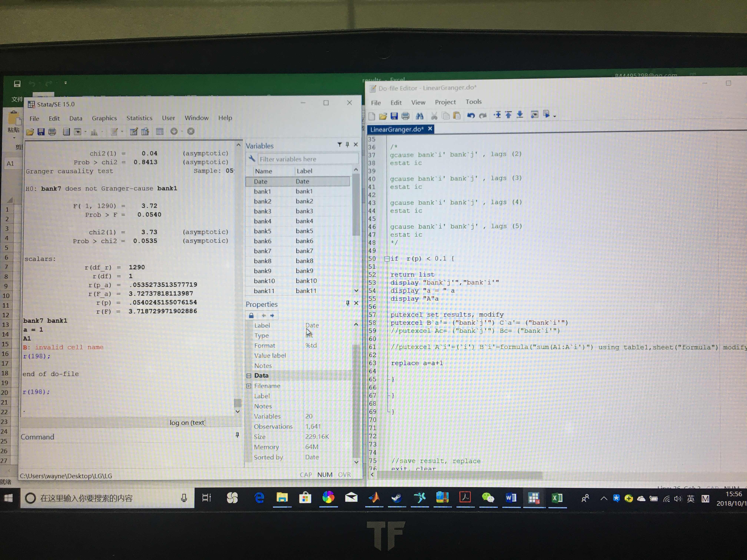
Task: Click the r(198) error link
Action: [36, 356]
